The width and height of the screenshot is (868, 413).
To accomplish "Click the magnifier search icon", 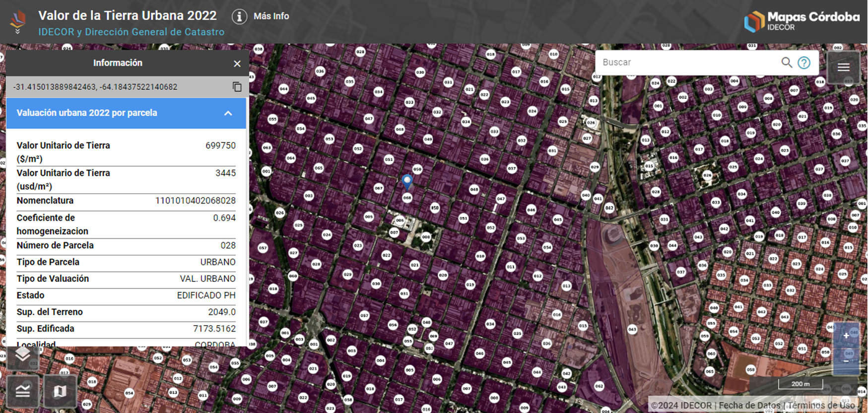I will [x=786, y=63].
